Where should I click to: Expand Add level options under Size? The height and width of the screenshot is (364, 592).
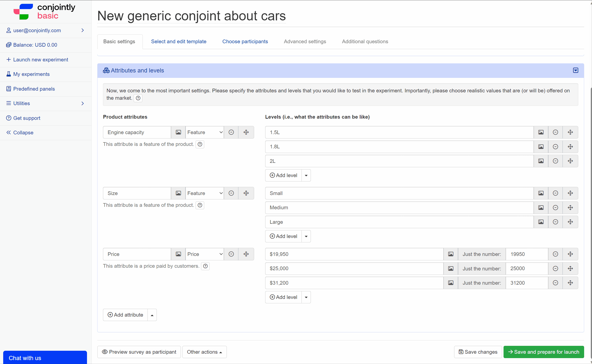click(306, 237)
